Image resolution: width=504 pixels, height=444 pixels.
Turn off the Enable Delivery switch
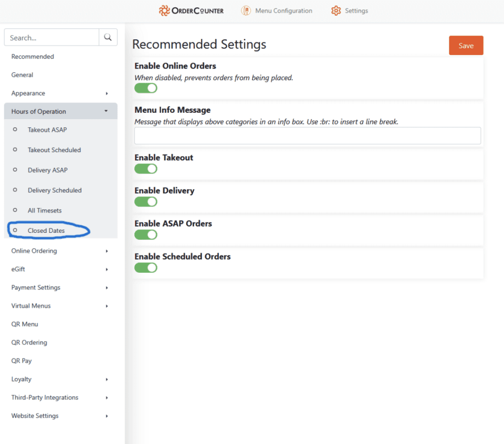(x=146, y=202)
